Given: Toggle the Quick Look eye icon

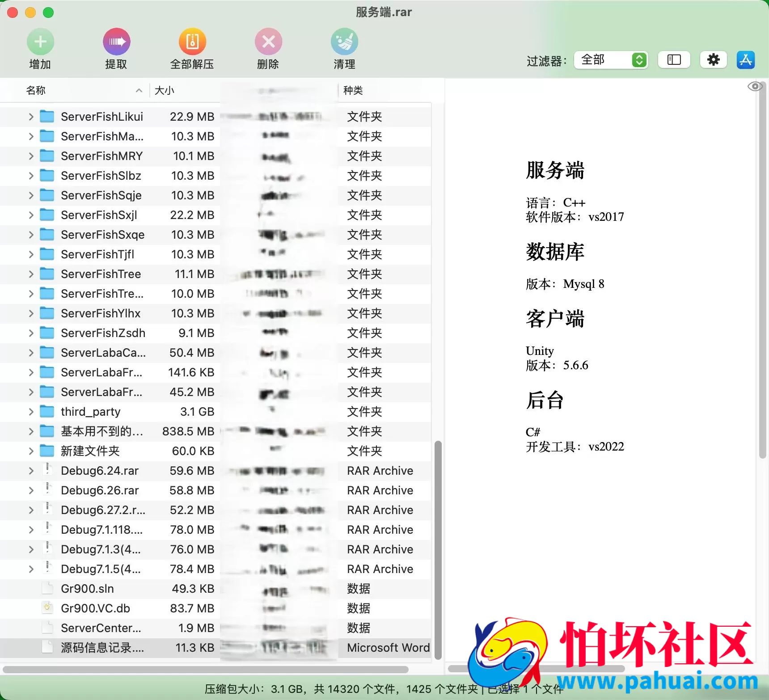Looking at the screenshot, I should point(755,86).
